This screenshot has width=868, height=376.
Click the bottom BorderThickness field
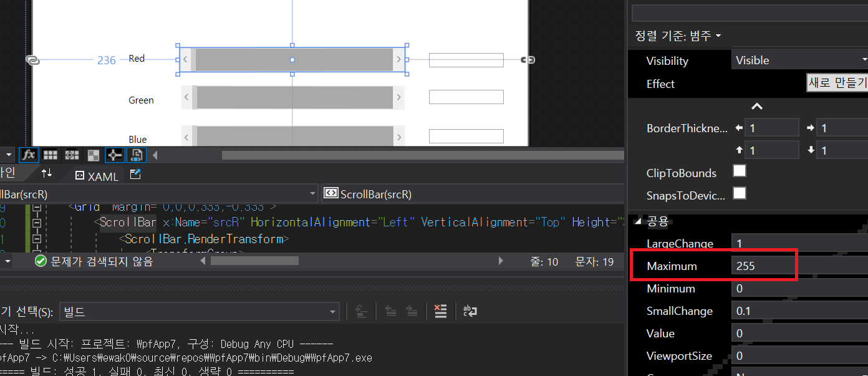pyautogui.click(x=842, y=150)
